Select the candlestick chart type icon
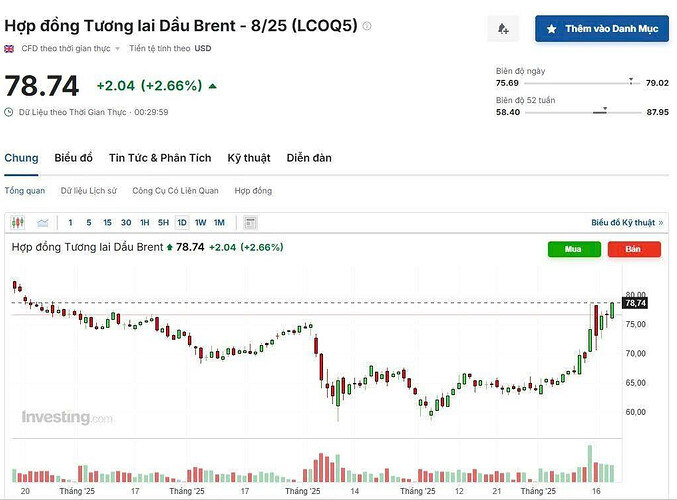This screenshot has width=677, height=500. click(18, 222)
